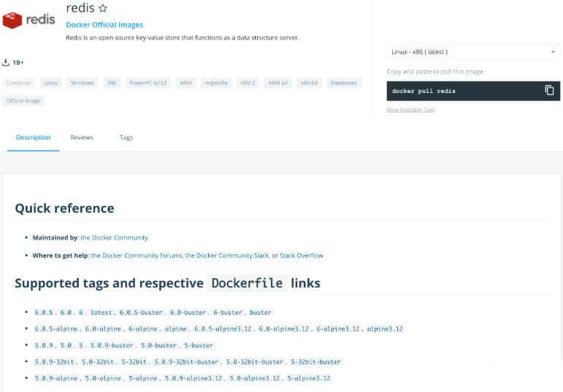Star the redis repository
This screenshot has width=563, height=392.
click(103, 8)
